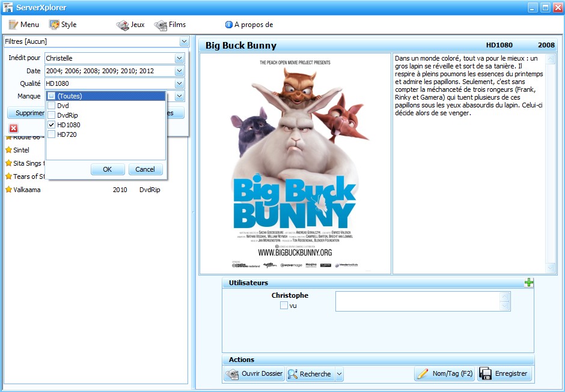Screen dimensions: 565x392
Task: Expand the Recherche button dropdown arrow
Action: pos(339,373)
